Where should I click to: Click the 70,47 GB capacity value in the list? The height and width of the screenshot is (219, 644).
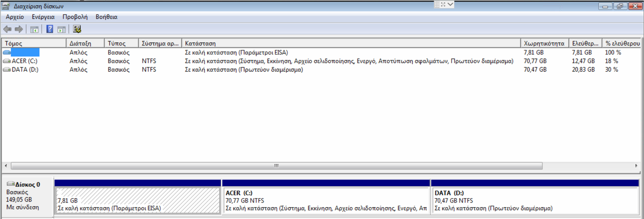[535, 70]
